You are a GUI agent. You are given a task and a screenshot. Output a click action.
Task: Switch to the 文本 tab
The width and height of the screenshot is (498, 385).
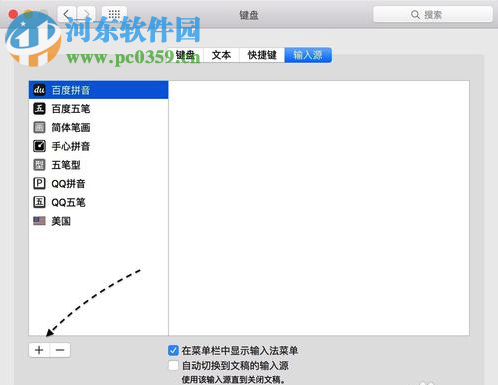[x=221, y=55]
